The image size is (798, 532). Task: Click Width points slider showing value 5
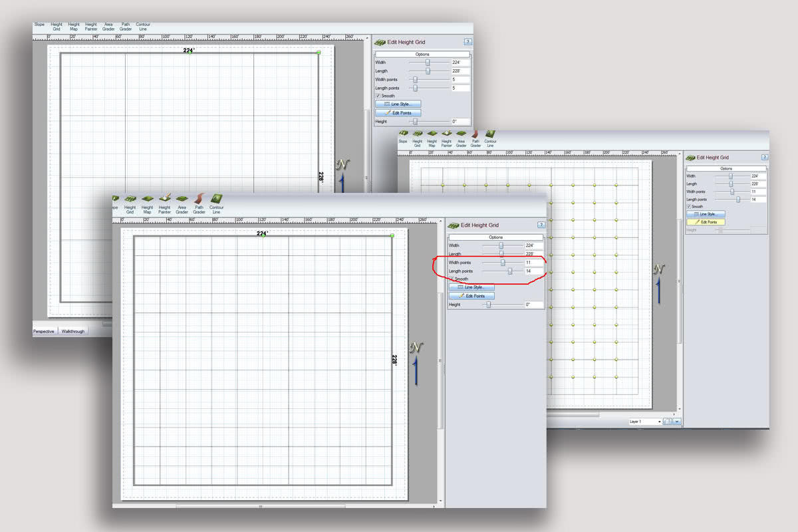point(416,79)
